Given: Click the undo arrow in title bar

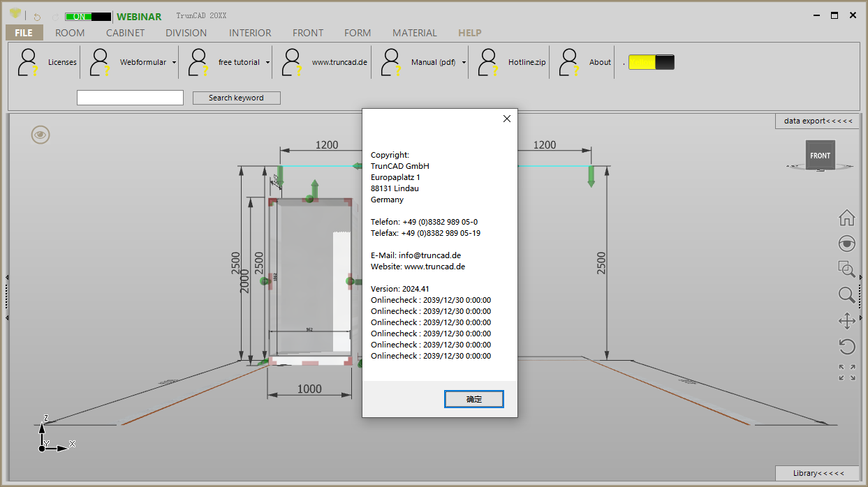Looking at the screenshot, I should (x=38, y=16).
